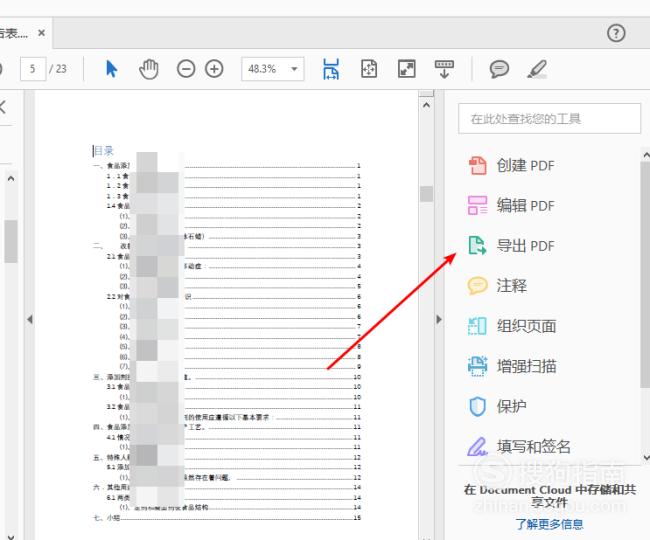Click the 保护 shield icon

click(478, 406)
